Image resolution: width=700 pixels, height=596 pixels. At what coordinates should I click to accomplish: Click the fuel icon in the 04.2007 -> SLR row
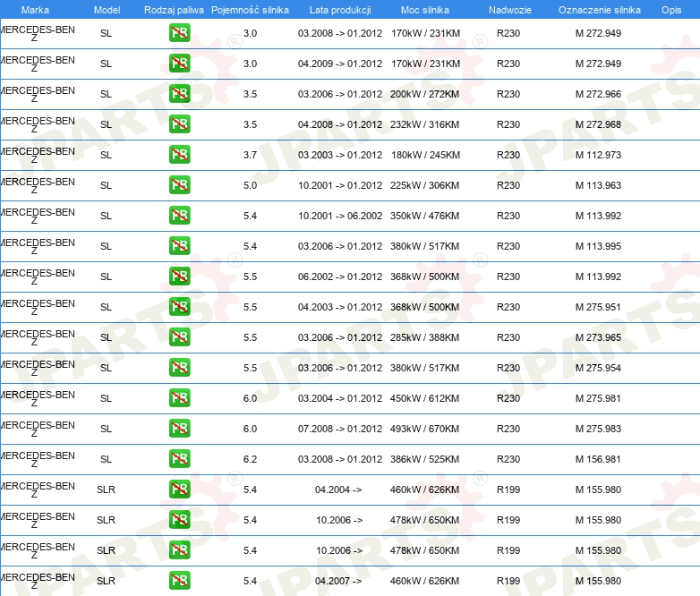coord(179,581)
